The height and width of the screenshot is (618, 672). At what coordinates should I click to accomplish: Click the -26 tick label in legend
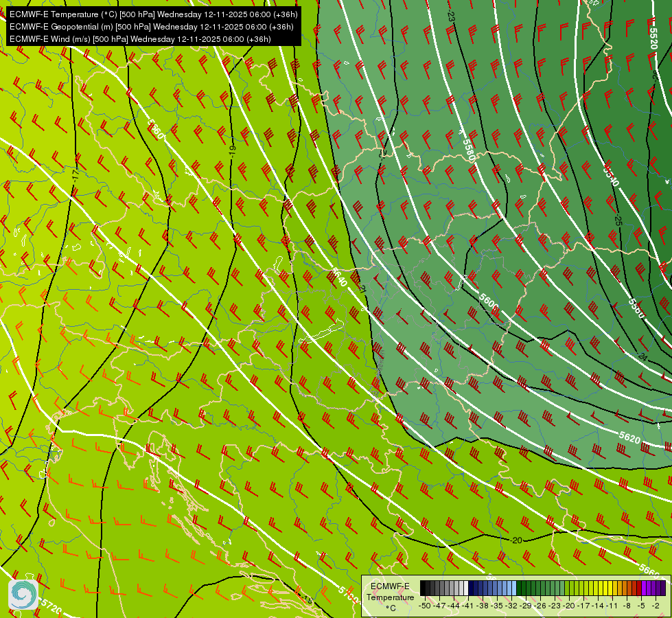[x=540, y=606]
